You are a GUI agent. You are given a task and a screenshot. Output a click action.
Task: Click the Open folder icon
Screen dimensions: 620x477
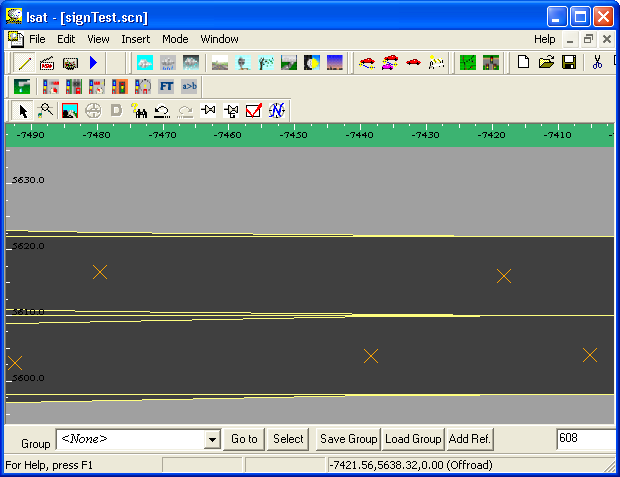pyautogui.click(x=546, y=63)
